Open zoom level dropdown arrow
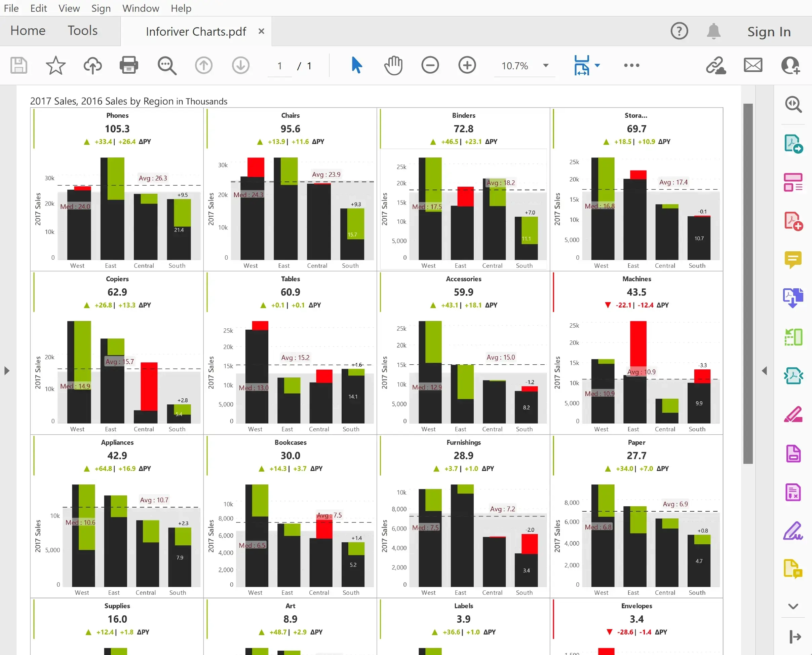 546,65
